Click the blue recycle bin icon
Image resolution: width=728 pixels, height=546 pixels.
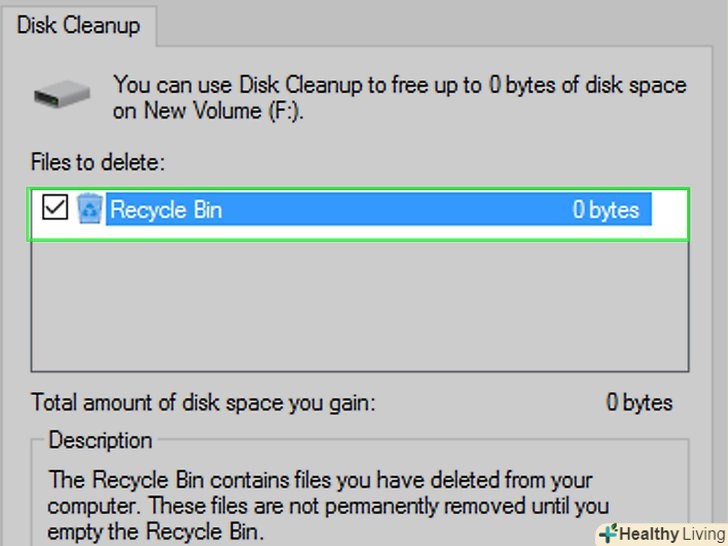click(x=89, y=209)
